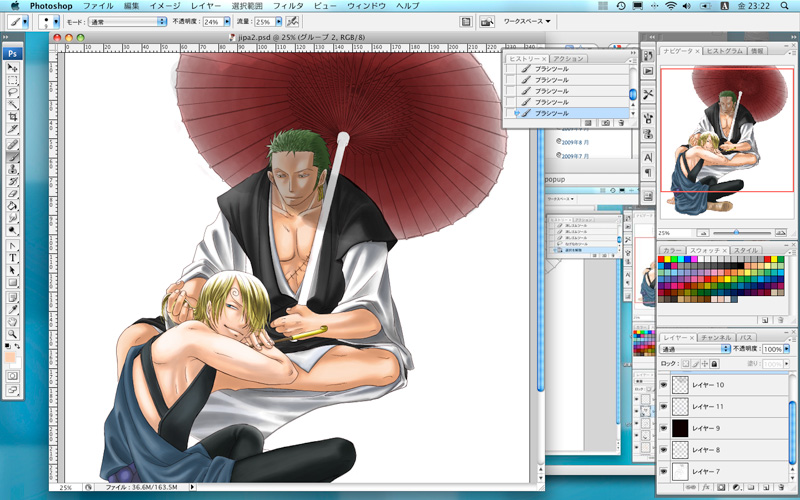This screenshot has height=500, width=800.
Task: Open the レイヤー menu in menu bar
Action: pyautogui.click(x=206, y=6)
